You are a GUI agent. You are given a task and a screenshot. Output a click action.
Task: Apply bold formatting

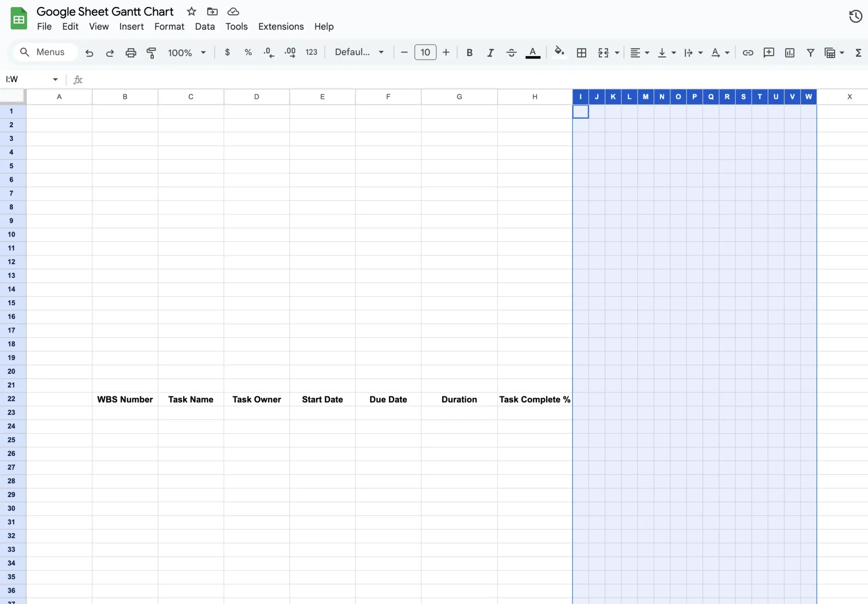click(x=470, y=52)
